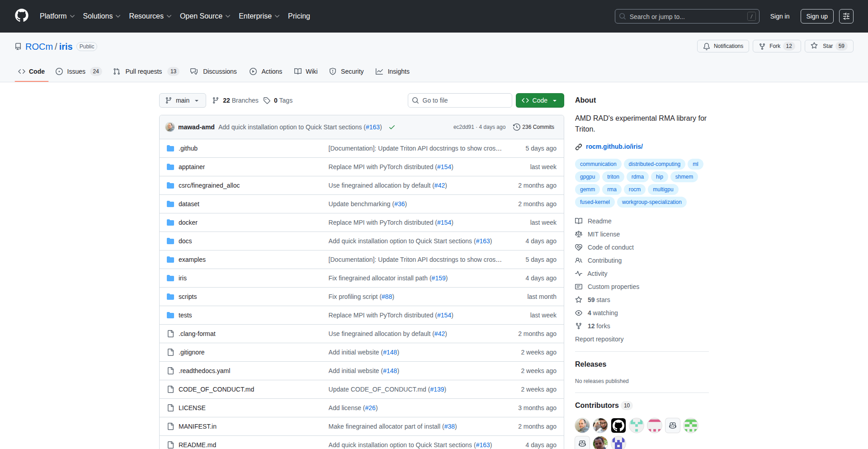Click the Activity pulse icon
The width and height of the screenshot is (868, 449).
579,274
